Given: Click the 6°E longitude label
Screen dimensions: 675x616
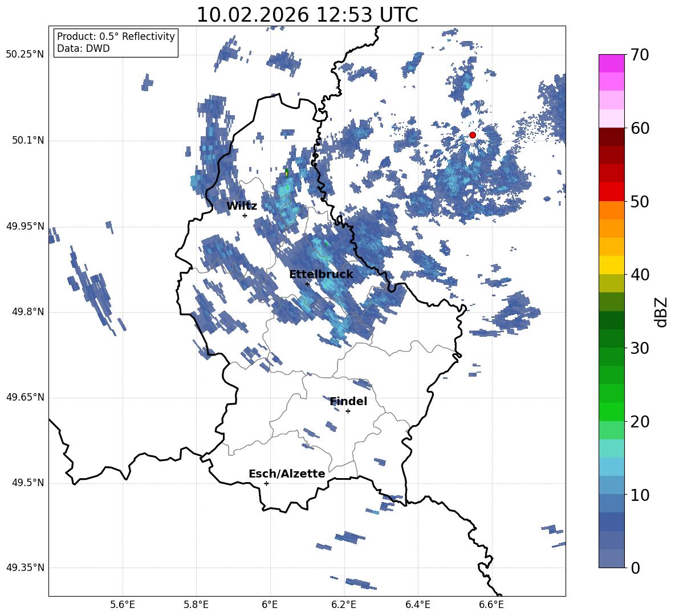Looking at the screenshot, I should (270, 605).
